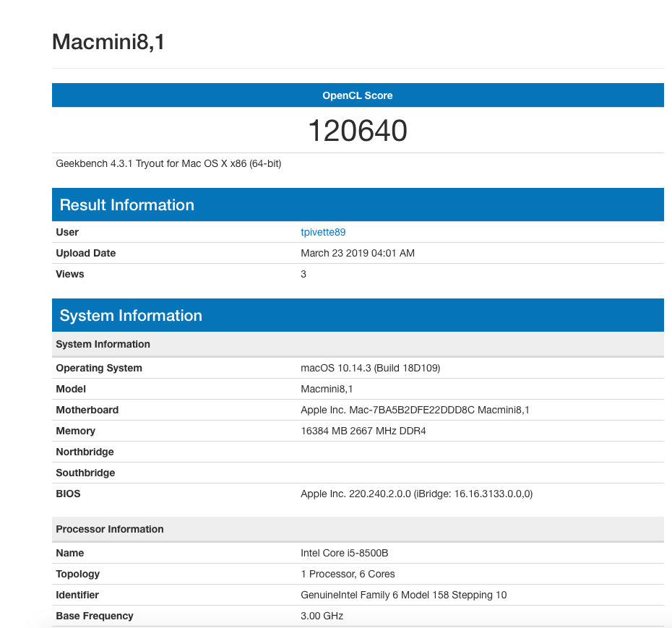Click processor name Intel Core i5-8500B
Screen dimensions: 672x628
coord(345,553)
